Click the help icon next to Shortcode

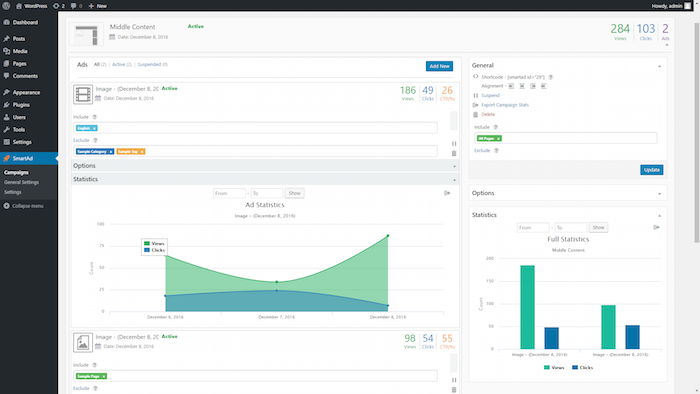coord(550,77)
